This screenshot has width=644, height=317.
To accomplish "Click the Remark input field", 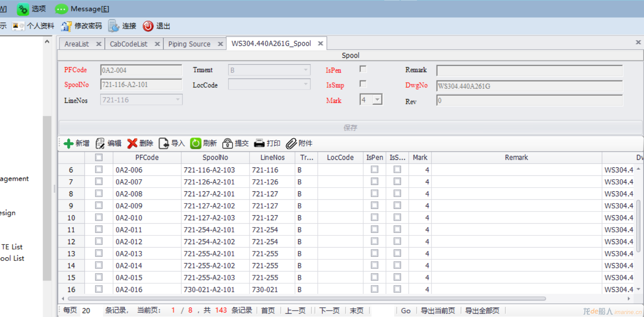I will coord(529,70).
